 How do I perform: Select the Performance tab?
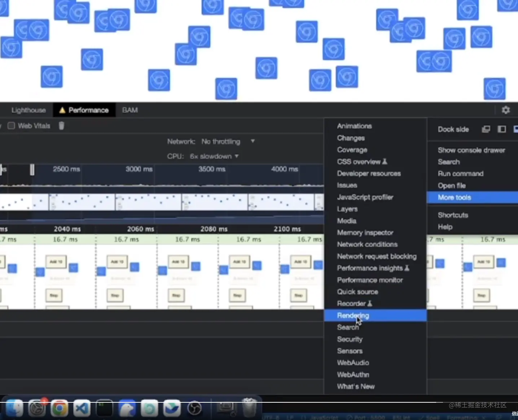(84, 110)
